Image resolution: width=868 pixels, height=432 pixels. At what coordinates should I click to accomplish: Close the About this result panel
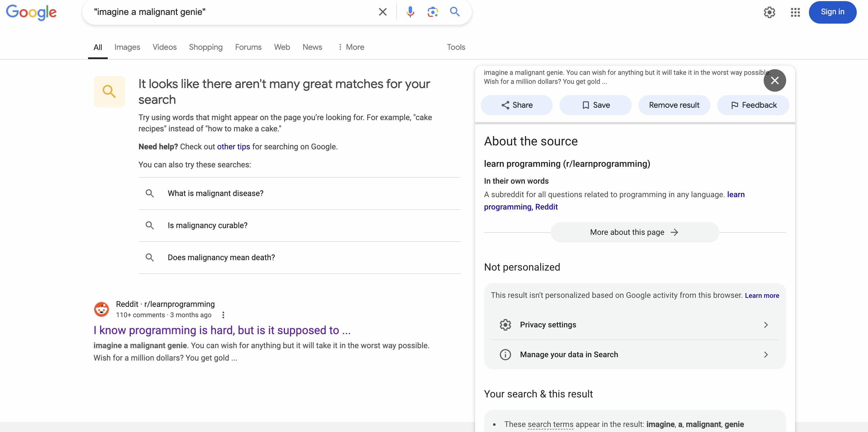click(775, 80)
